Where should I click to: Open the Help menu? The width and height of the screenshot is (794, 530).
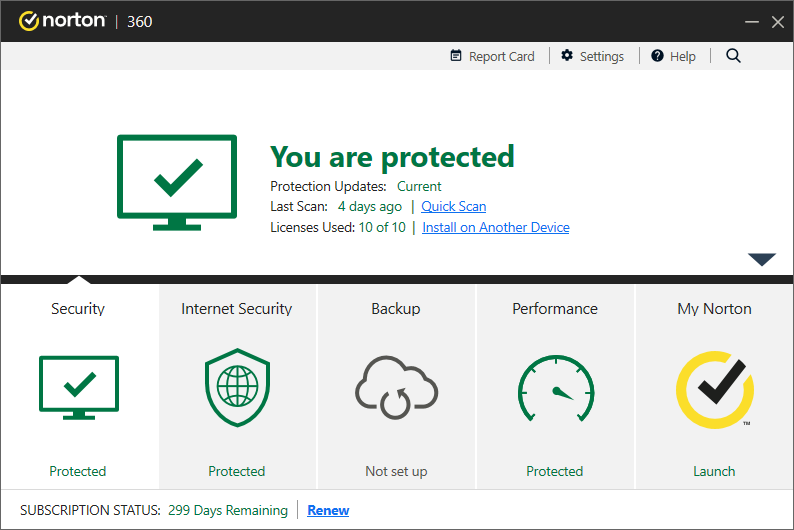(673, 56)
